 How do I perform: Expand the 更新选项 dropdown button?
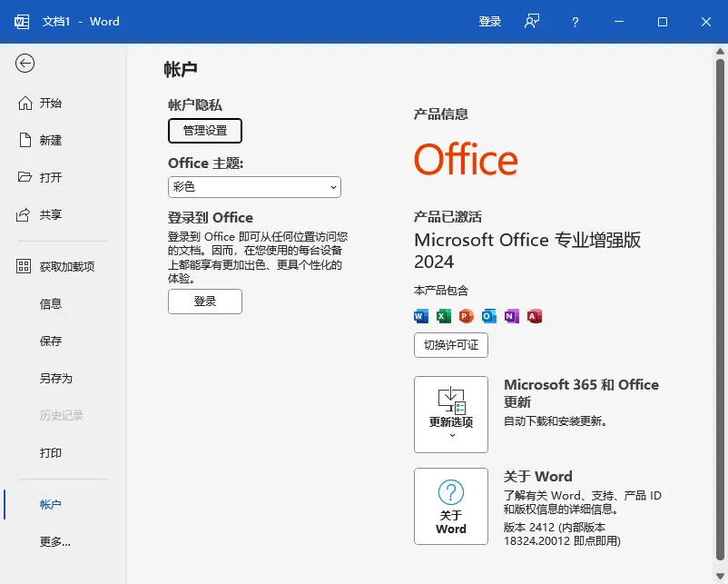tap(451, 414)
